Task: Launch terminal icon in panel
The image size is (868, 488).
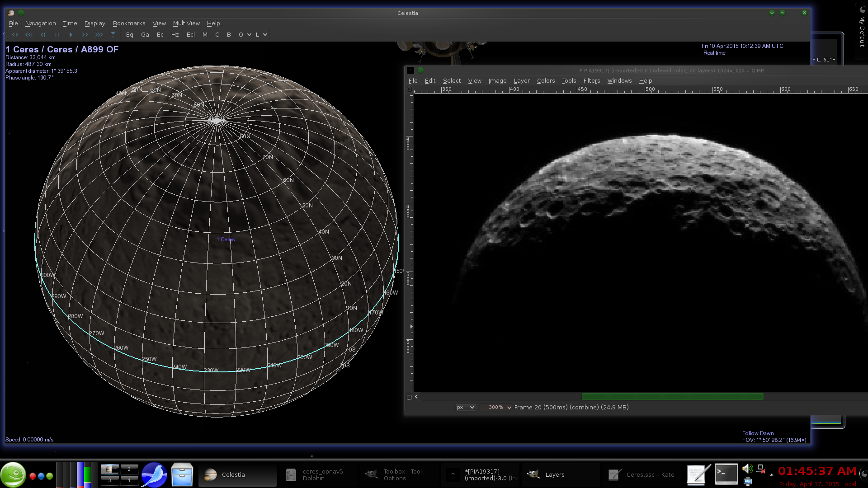Action: pos(726,474)
